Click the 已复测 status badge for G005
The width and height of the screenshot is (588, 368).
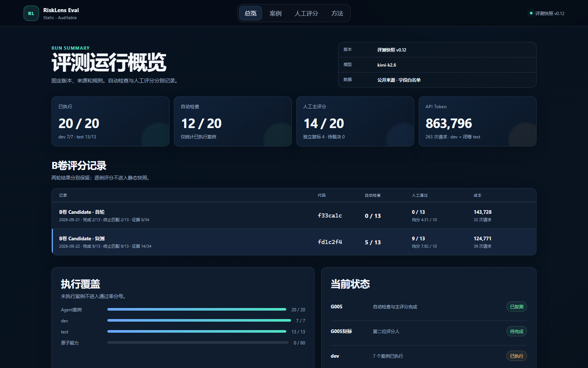517,307
